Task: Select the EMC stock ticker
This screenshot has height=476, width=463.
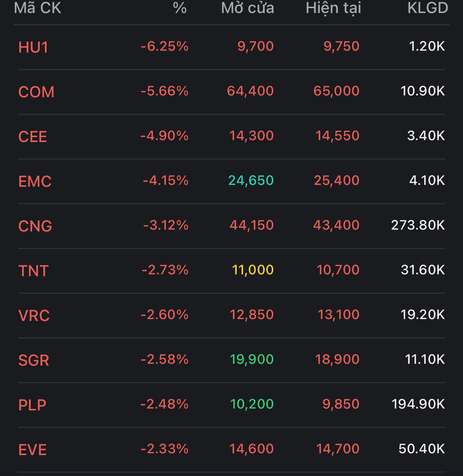Action: pyautogui.click(x=35, y=182)
